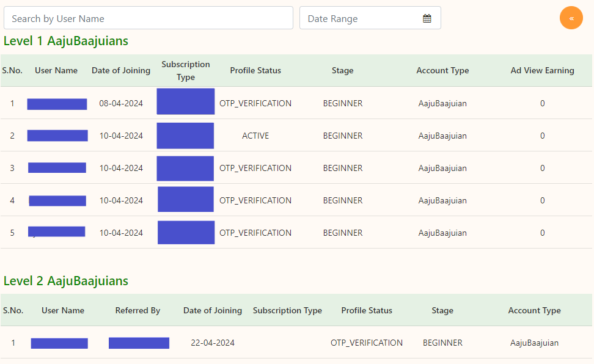The width and height of the screenshot is (594, 364).
Task: Click the orange collapse arrow button
Action: [x=571, y=18]
